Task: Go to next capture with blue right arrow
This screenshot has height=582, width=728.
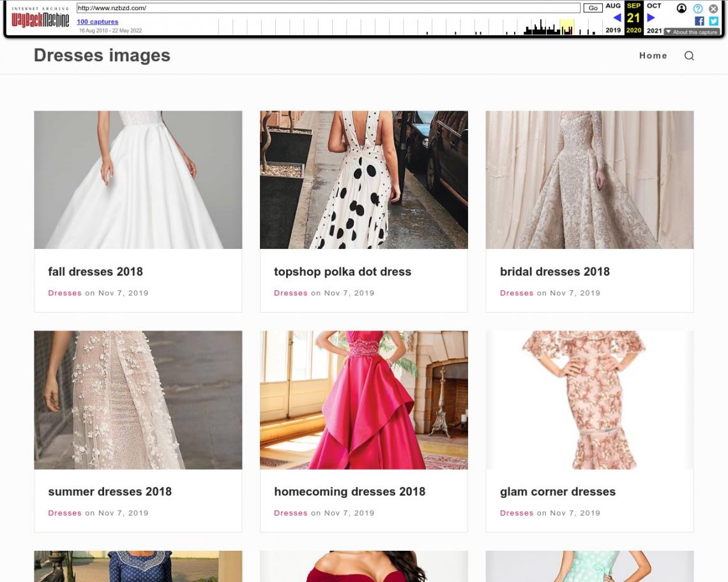Action: tap(651, 18)
